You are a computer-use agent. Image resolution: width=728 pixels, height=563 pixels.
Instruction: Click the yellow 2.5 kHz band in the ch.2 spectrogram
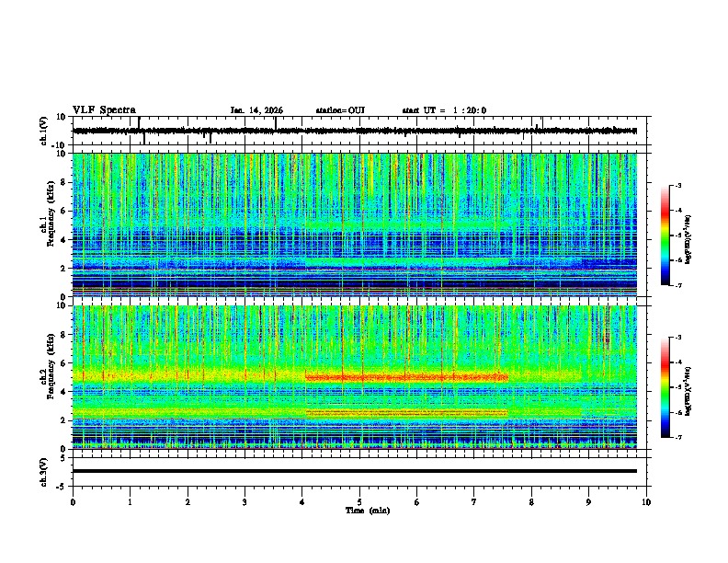[406, 412]
